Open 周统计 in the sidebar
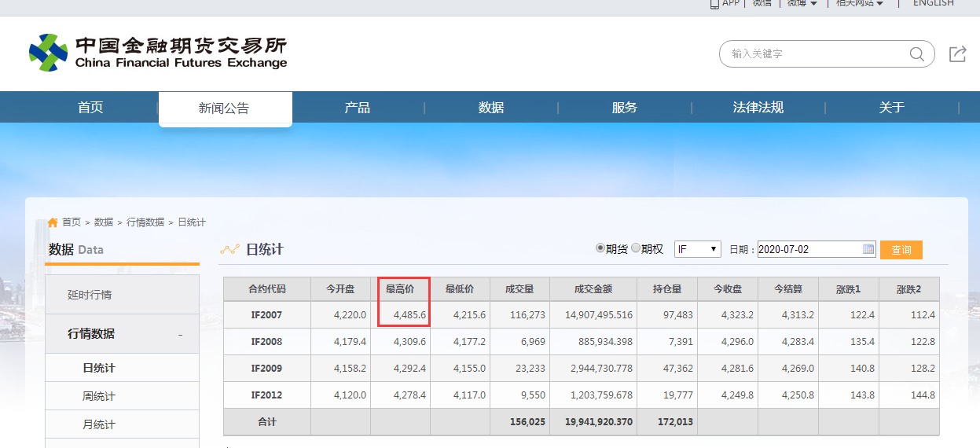The width and height of the screenshot is (980, 448). pos(99,396)
